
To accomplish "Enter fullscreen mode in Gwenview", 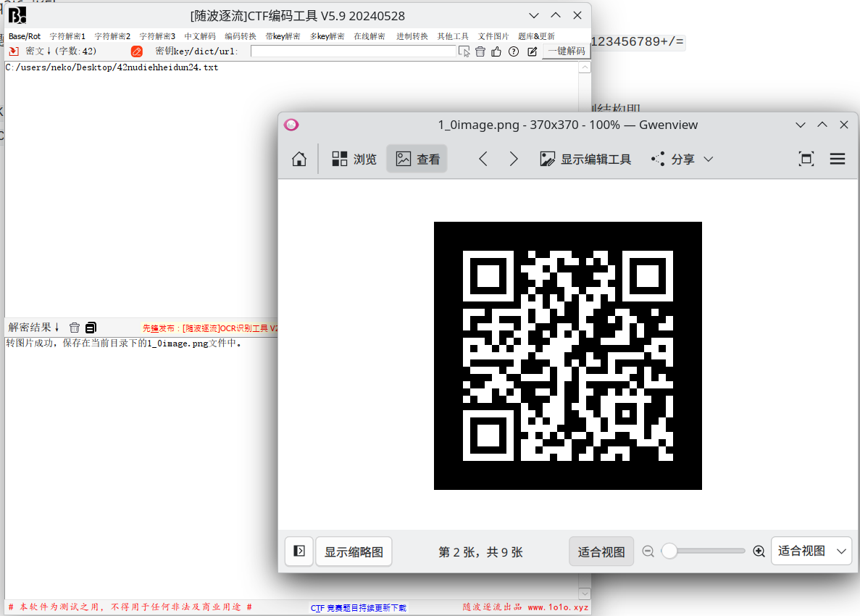I will (806, 159).
